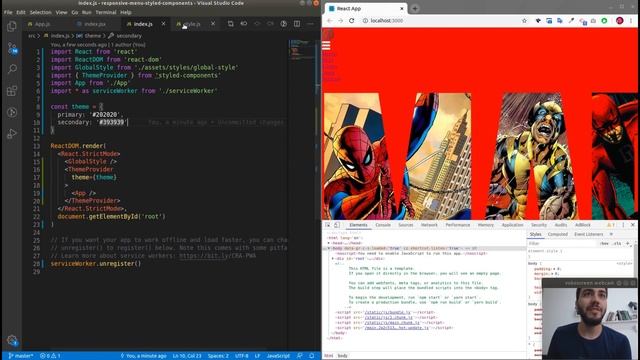Expand the head node in the Elements tree
The height and width of the screenshot is (360, 640).
point(329,243)
